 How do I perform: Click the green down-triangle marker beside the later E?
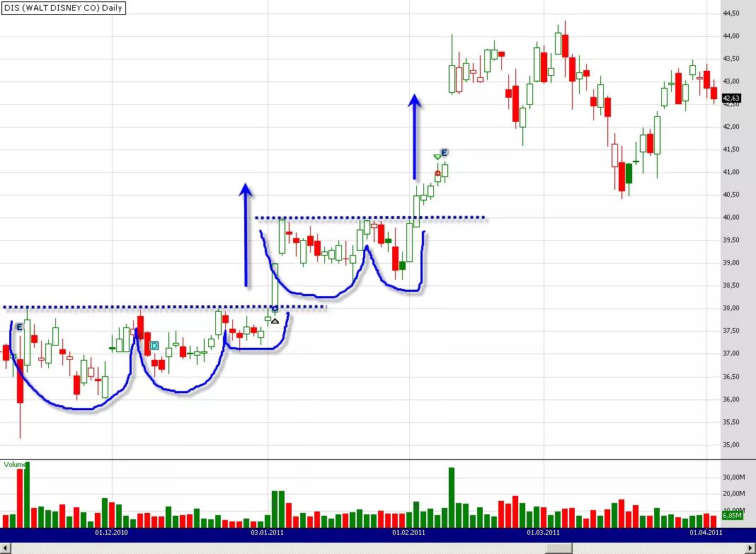tap(437, 157)
